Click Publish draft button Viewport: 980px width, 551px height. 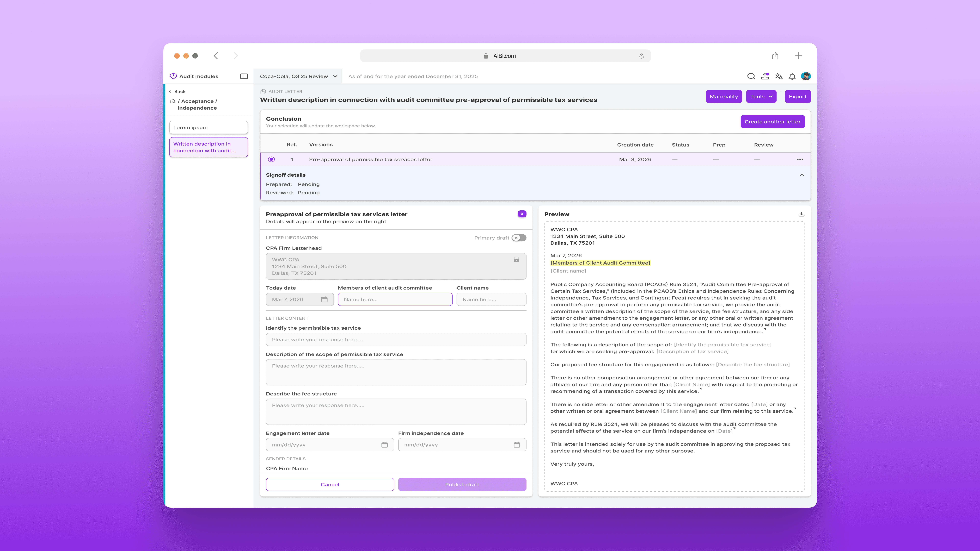pos(462,484)
